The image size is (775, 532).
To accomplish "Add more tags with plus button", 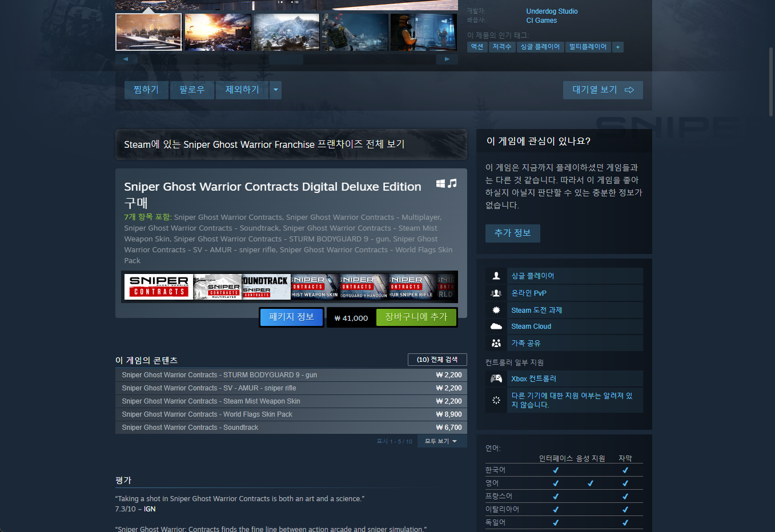I will coord(617,47).
